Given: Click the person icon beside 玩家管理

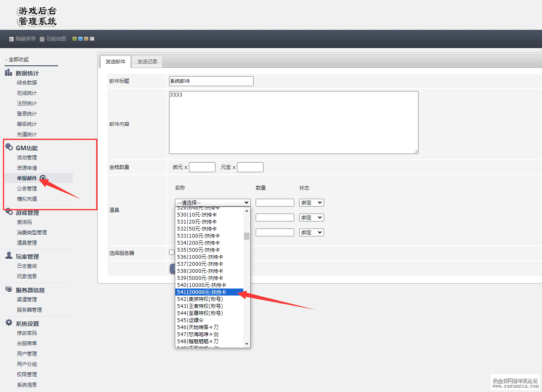Looking at the screenshot, I should tap(9, 255).
